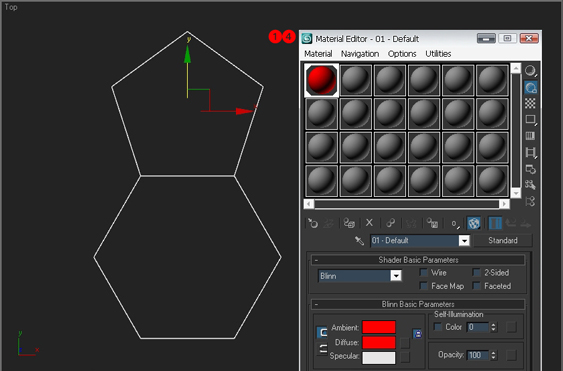
Task: Toggle the Ambient-Diffuse color lock button
Action: click(322, 333)
